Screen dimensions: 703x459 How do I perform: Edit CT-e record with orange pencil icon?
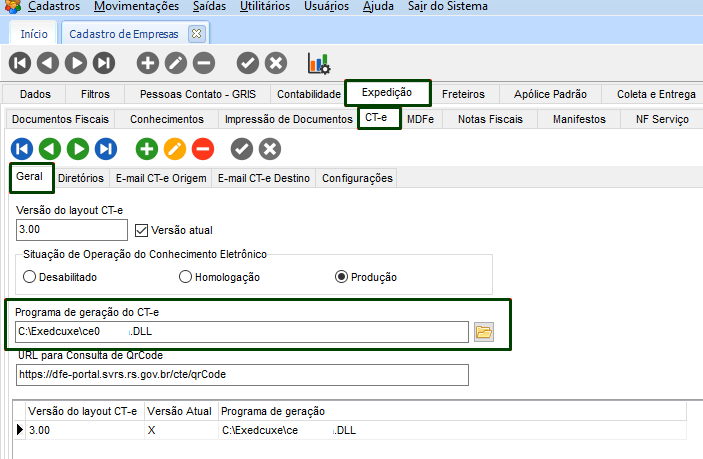(175, 149)
